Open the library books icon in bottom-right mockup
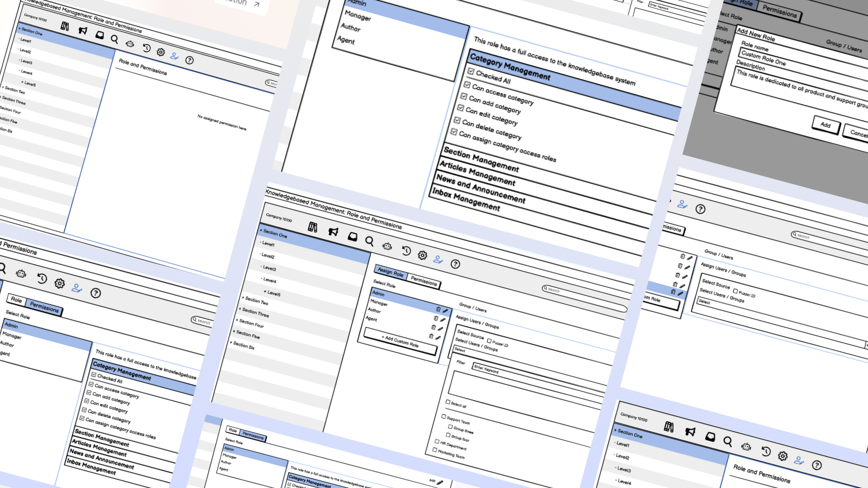The height and width of the screenshot is (488, 868). pos(669,427)
